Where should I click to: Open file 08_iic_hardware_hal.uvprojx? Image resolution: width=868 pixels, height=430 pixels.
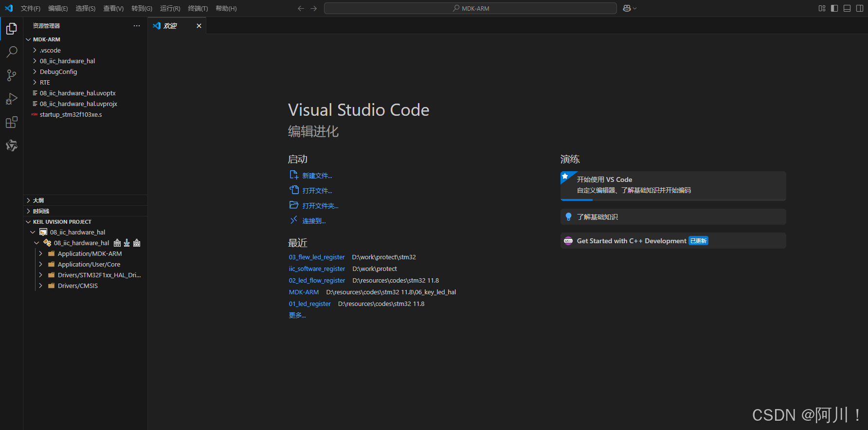78,104
